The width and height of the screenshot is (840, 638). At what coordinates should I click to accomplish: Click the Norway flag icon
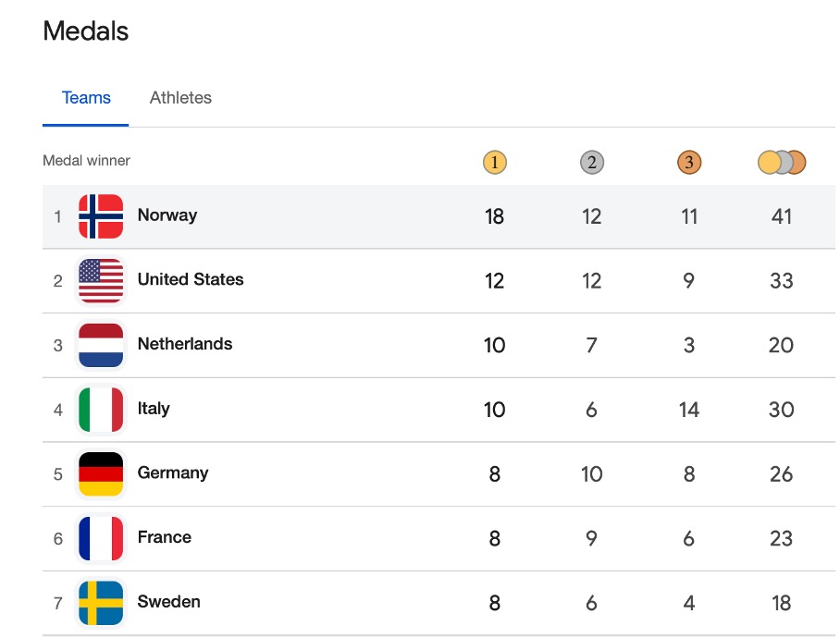click(101, 216)
